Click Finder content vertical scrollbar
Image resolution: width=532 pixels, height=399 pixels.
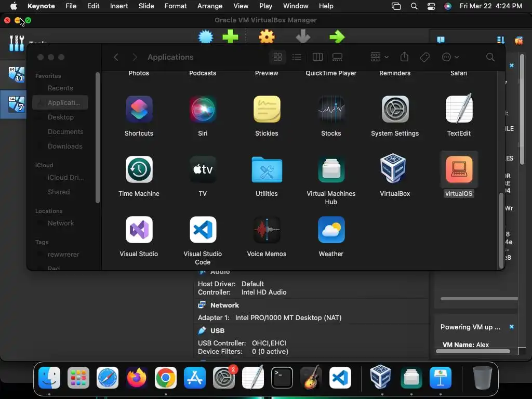501,231
